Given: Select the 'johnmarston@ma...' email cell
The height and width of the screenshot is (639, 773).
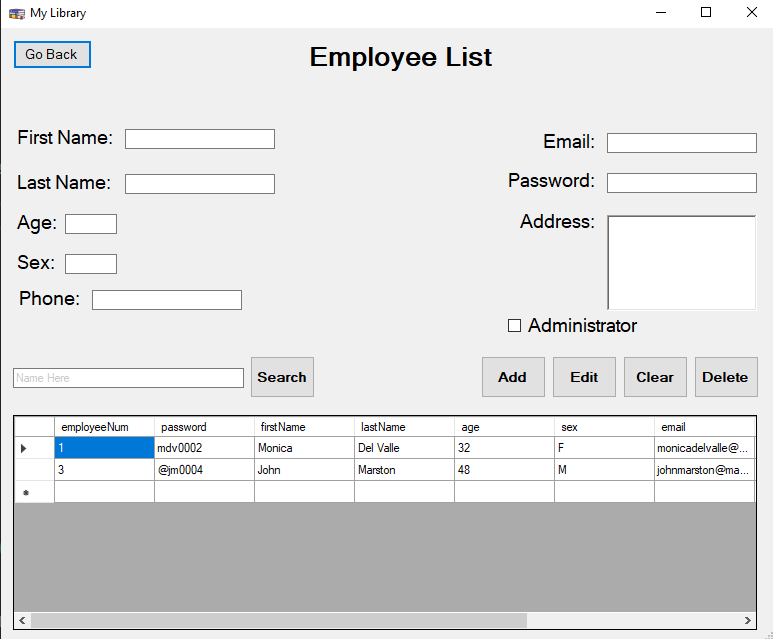Looking at the screenshot, I should [705, 470].
